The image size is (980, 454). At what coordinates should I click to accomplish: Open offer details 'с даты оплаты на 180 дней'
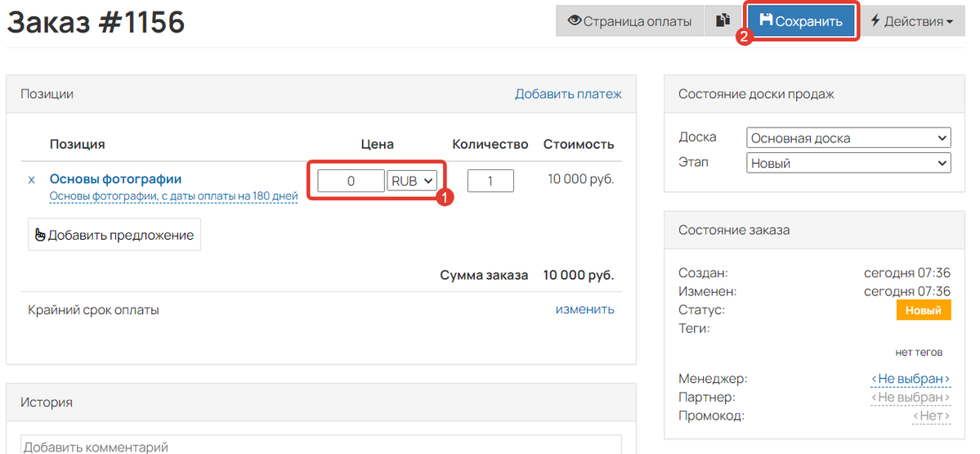(173, 196)
